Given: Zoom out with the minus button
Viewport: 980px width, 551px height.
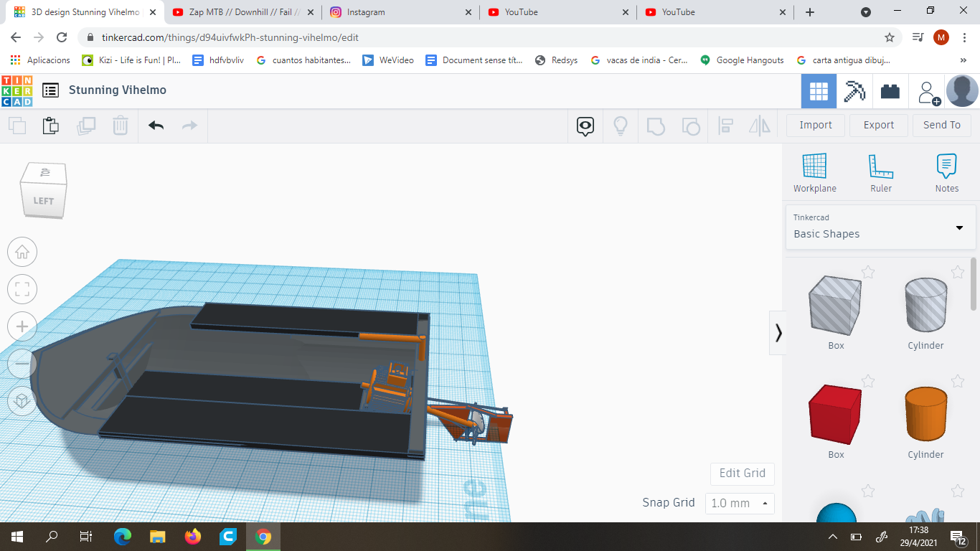Looking at the screenshot, I should click(x=22, y=364).
